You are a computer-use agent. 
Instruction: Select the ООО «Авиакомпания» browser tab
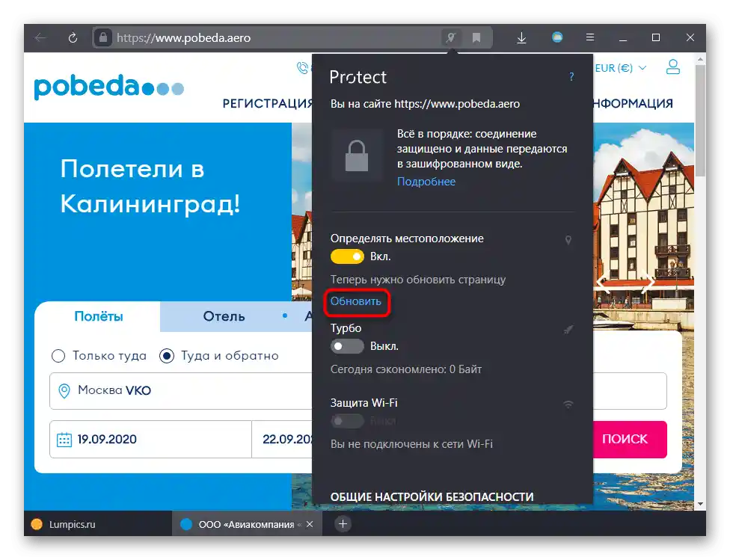point(247,524)
